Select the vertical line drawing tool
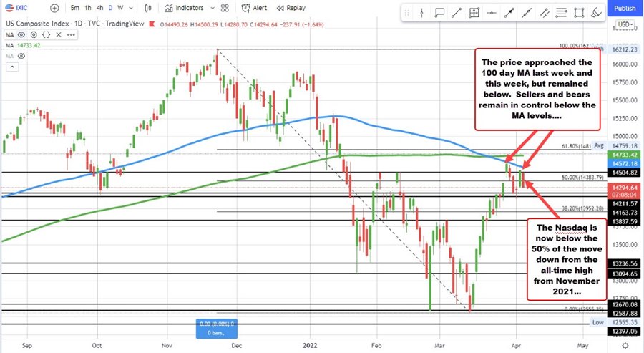 [x=421, y=13]
